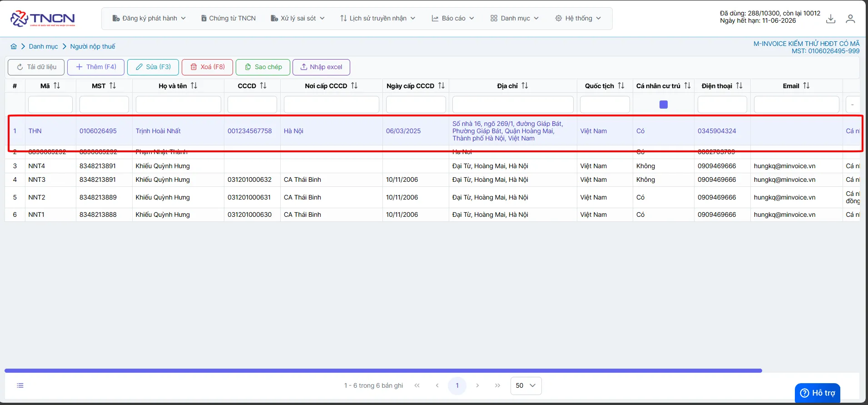The image size is (868, 405).
Task: Toggle the Cá nhân cư trú filter checkbox
Action: coord(664,105)
